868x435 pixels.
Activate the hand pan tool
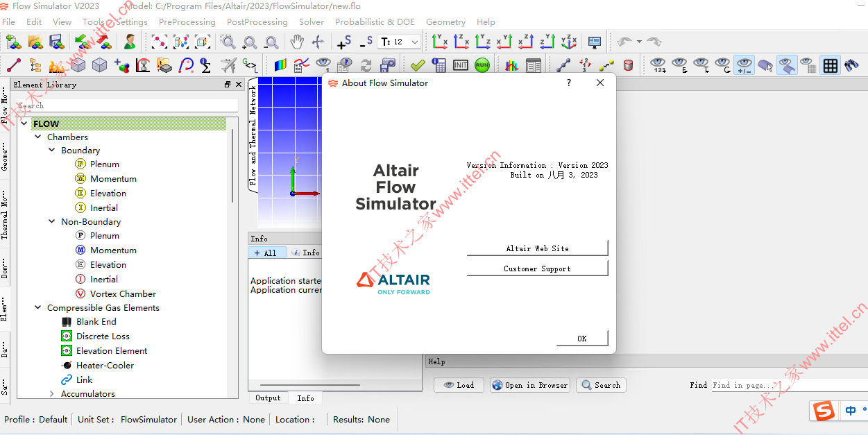pyautogui.click(x=297, y=42)
